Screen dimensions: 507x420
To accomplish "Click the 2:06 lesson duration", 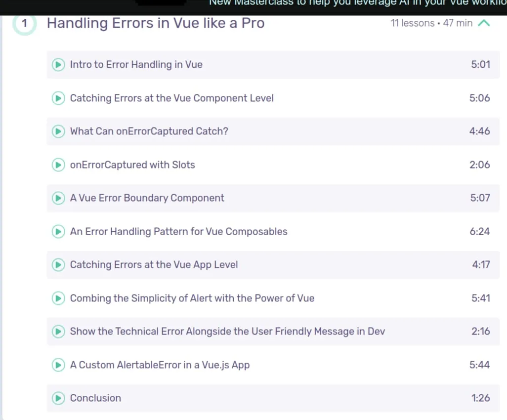I will [479, 165].
